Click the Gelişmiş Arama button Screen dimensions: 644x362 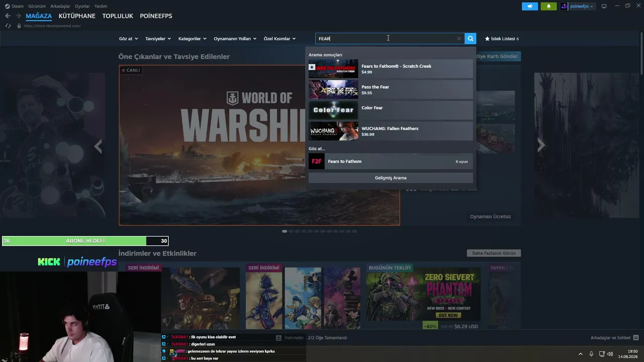point(390,178)
